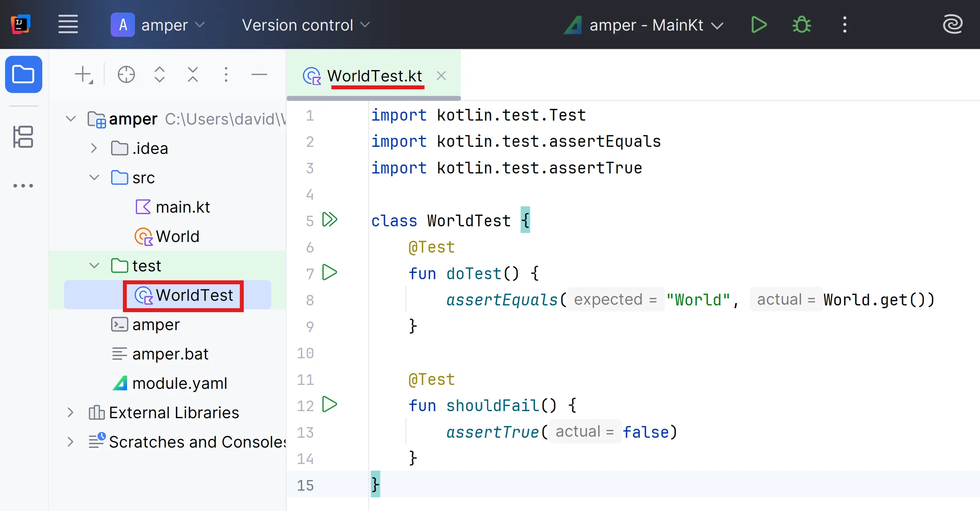Run the doTest gutter arrow
The image size is (980, 511).
(x=329, y=273)
